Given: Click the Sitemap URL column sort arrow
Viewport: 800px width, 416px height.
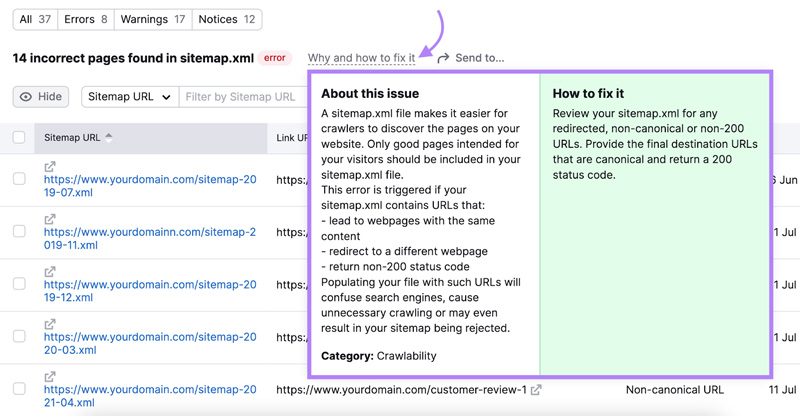Looking at the screenshot, I should (x=109, y=137).
